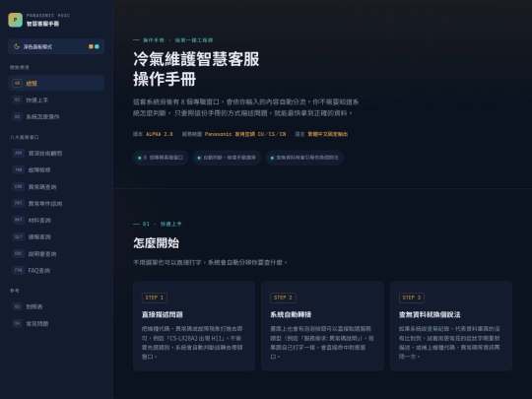The image size is (532, 399).
Task: Click the 查無資料就換個說法 card title
Action: pos(430,314)
